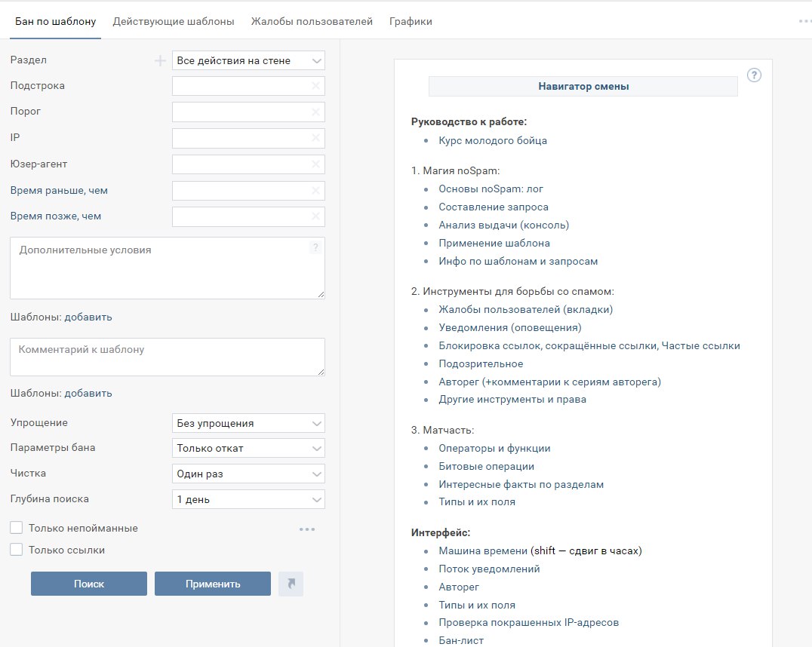The image size is (812, 647).
Task: Click the plus icon next to Раздел
Action: [160, 60]
